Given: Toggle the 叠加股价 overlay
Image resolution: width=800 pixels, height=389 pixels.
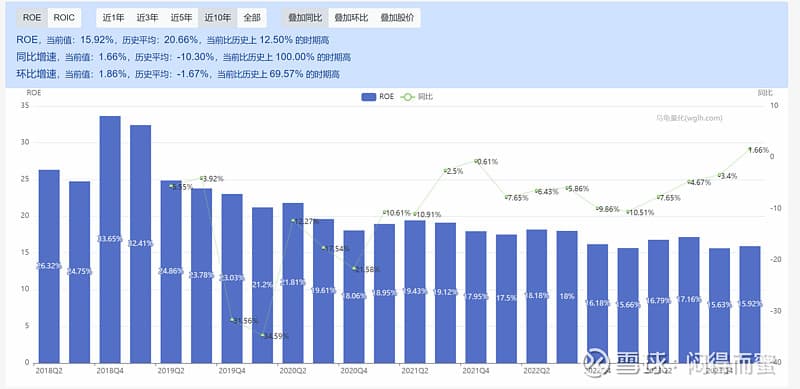Looking at the screenshot, I should [x=397, y=18].
